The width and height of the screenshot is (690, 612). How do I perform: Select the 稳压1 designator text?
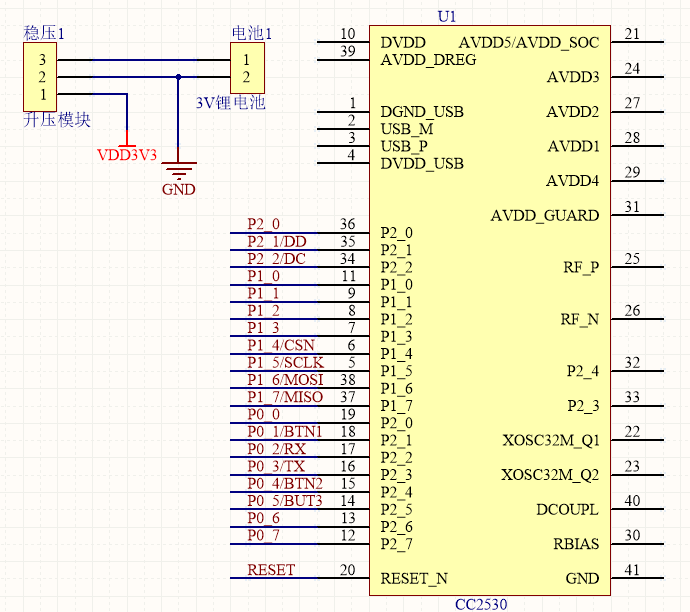pos(44,33)
